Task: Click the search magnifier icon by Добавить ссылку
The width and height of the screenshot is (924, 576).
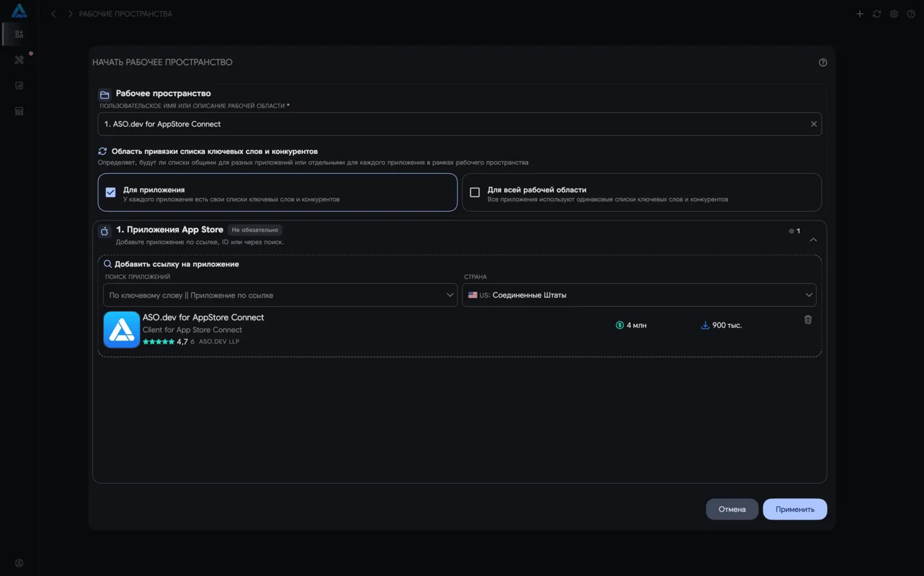Action: 108,264
